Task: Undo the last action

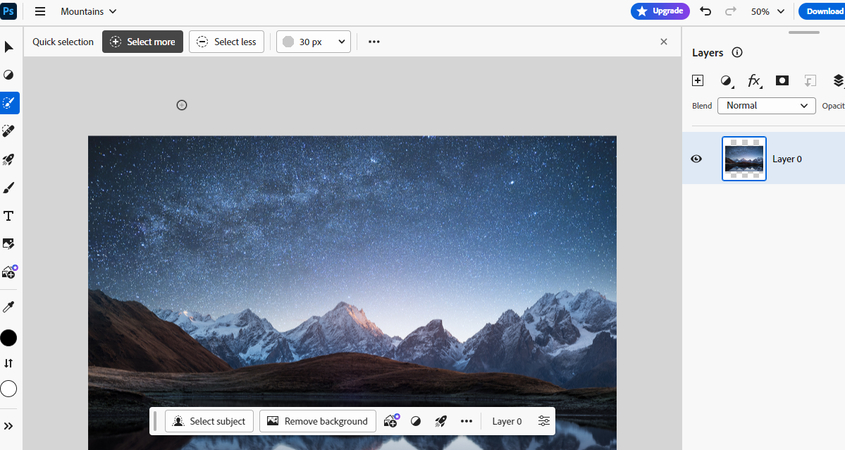Action: [705, 11]
